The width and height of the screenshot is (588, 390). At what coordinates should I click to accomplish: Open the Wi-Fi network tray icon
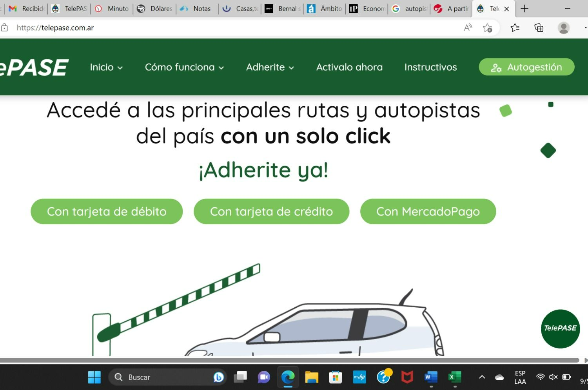click(540, 377)
